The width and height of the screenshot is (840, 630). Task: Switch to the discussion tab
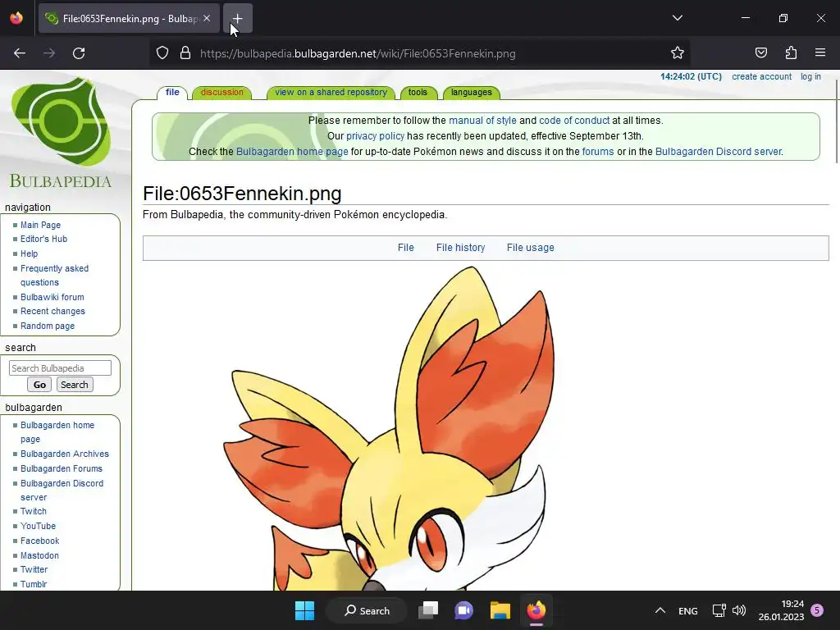(x=221, y=92)
